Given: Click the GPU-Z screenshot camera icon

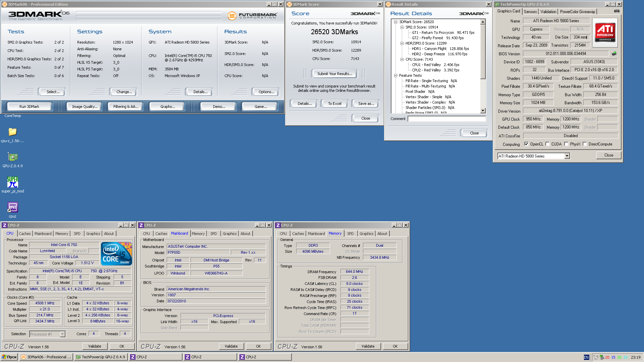Looking at the screenshot, I should [x=616, y=11].
